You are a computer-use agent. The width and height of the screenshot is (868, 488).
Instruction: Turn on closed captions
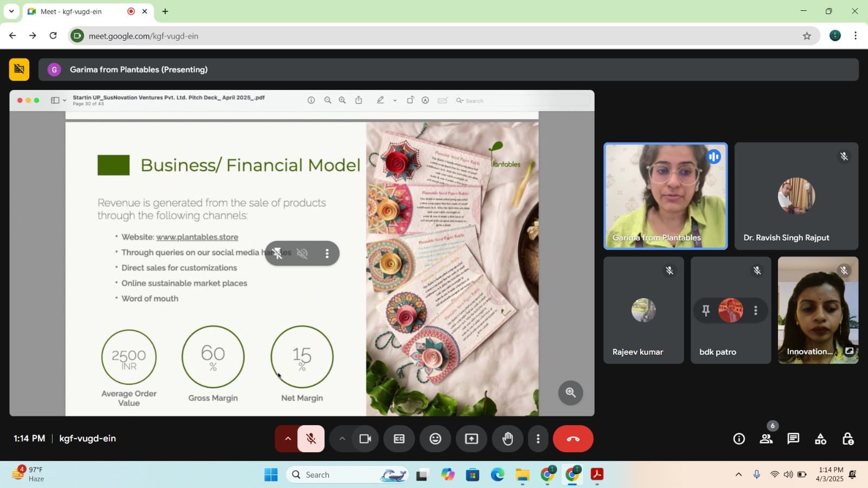(399, 439)
